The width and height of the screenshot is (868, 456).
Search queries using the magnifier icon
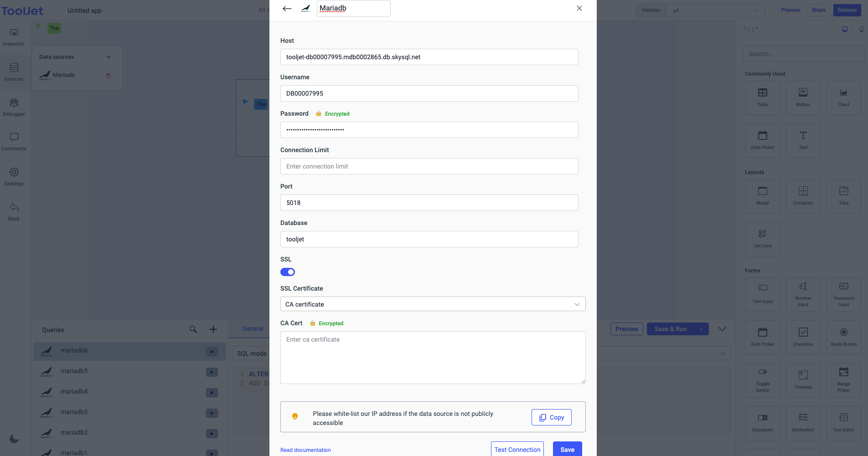(x=193, y=329)
